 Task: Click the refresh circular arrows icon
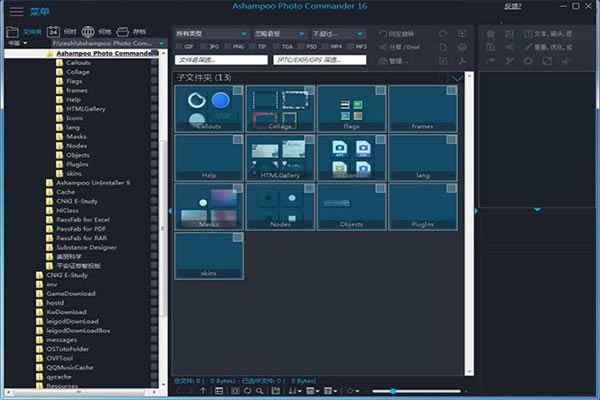[248, 391]
